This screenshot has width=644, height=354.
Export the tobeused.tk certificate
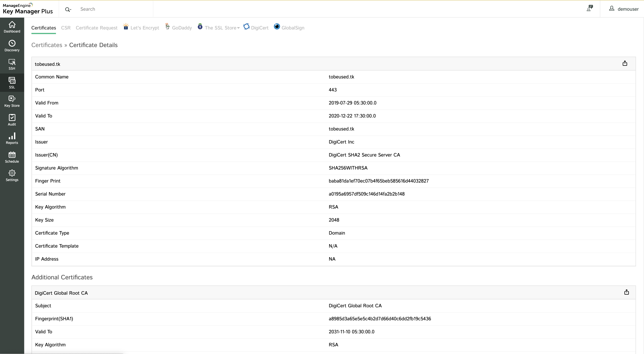click(624, 63)
